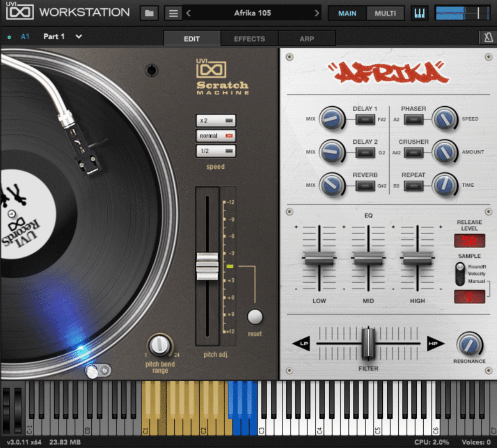This screenshot has width=497, height=448.
Task: Select the previous preset arrow
Action: (x=188, y=13)
